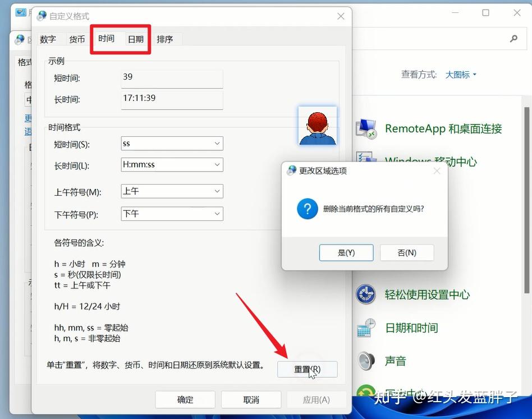The width and height of the screenshot is (532, 419).
Task: Open the 日期和时间 link
Action: point(411,328)
